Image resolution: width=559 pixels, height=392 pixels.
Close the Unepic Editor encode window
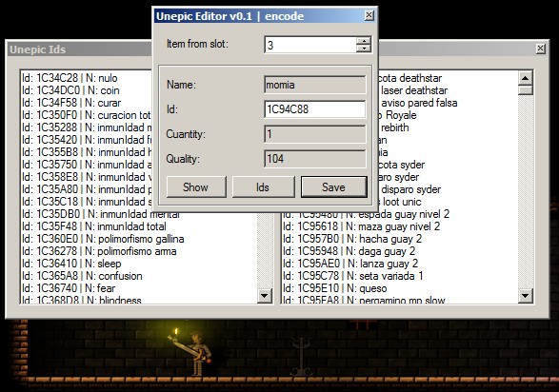[x=369, y=15]
